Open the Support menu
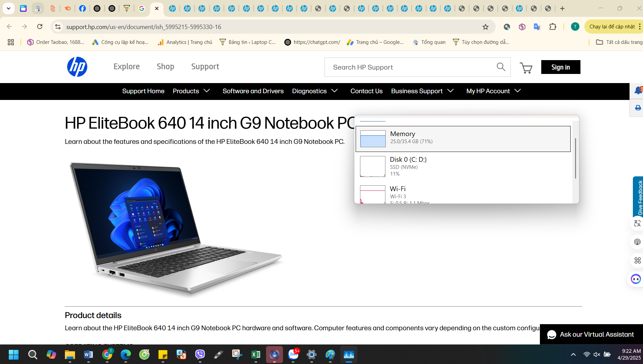Viewport: 643px width, 364px height. click(205, 67)
